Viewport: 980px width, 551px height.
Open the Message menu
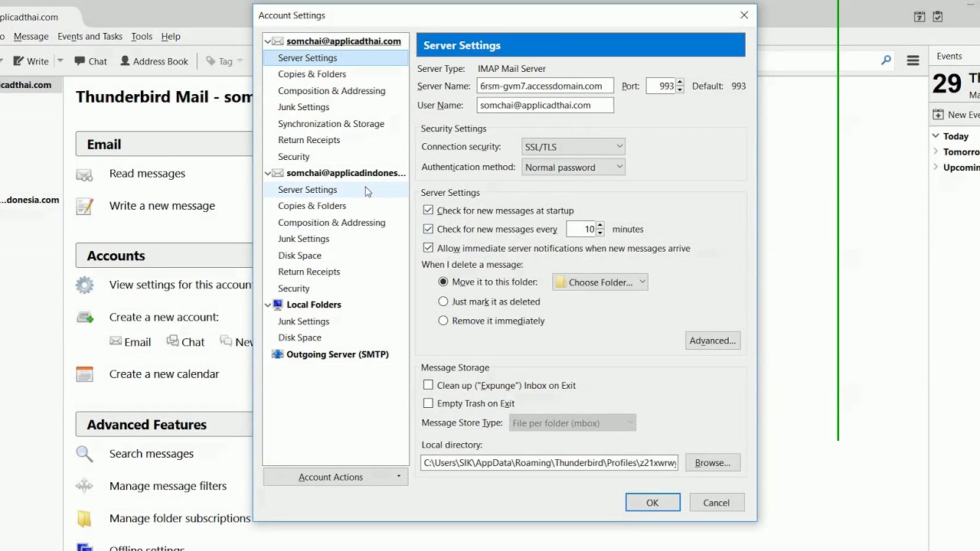[x=31, y=37]
